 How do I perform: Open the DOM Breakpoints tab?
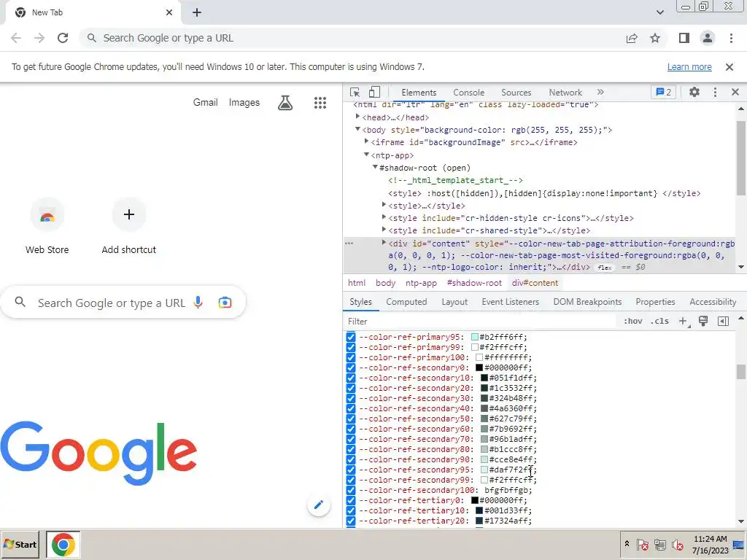pos(587,302)
